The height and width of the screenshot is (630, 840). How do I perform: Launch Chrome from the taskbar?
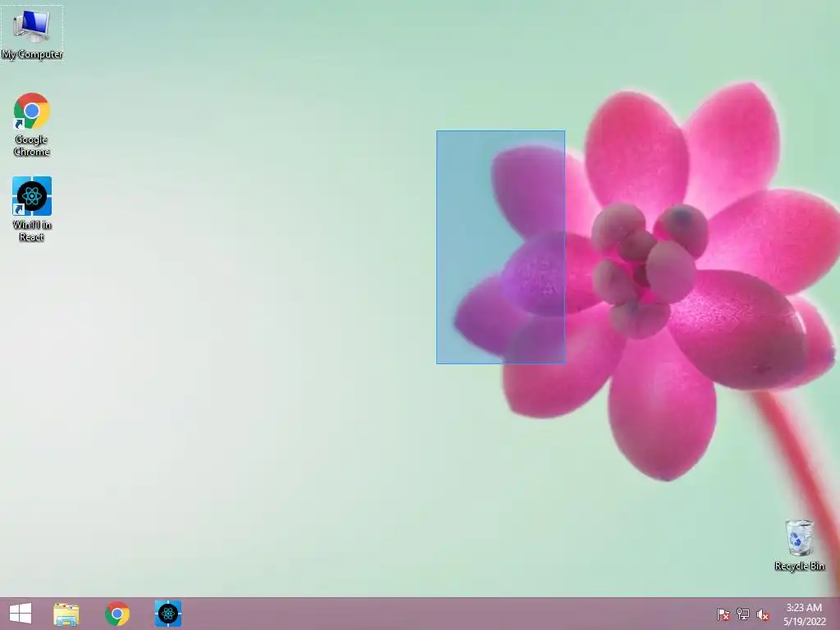pos(117,614)
